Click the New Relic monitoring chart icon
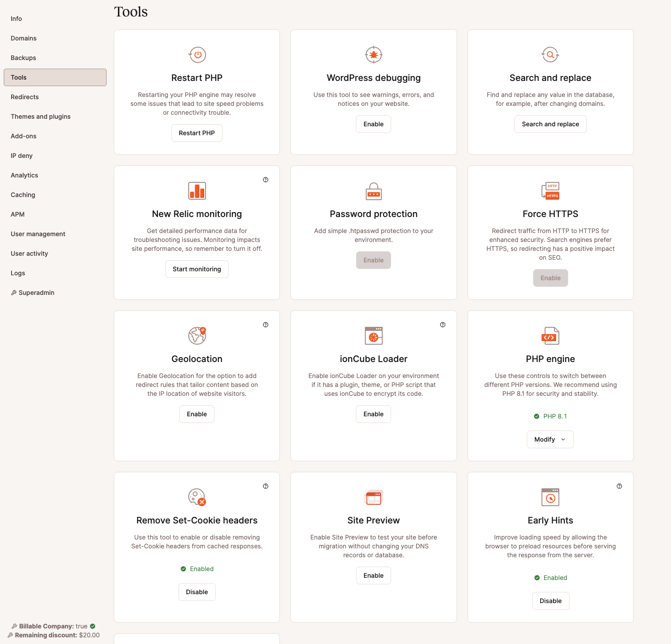The width and height of the screenshot is (671, 644). click(197, 191)
